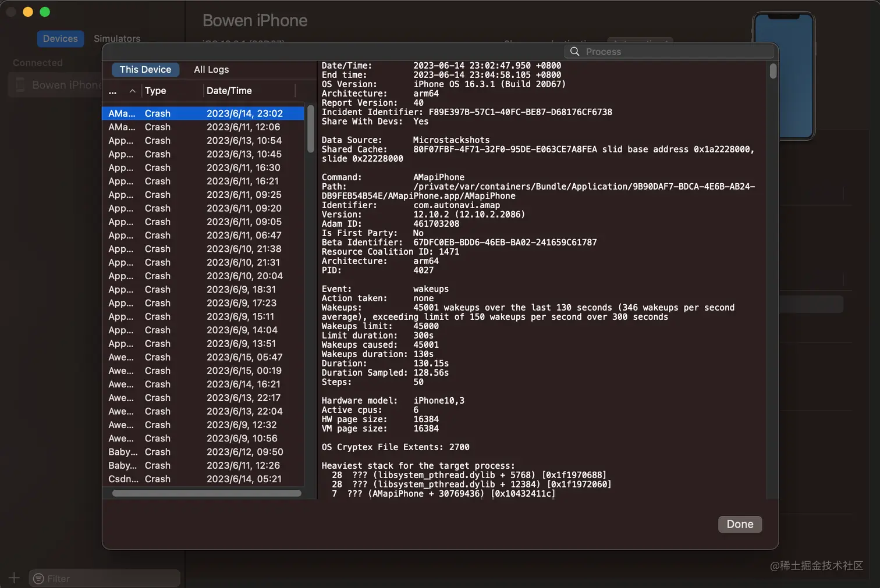The image size is (880, 588).
Task: Click the horizontal scrollbar under log list
Action: [x=207, y=493]
